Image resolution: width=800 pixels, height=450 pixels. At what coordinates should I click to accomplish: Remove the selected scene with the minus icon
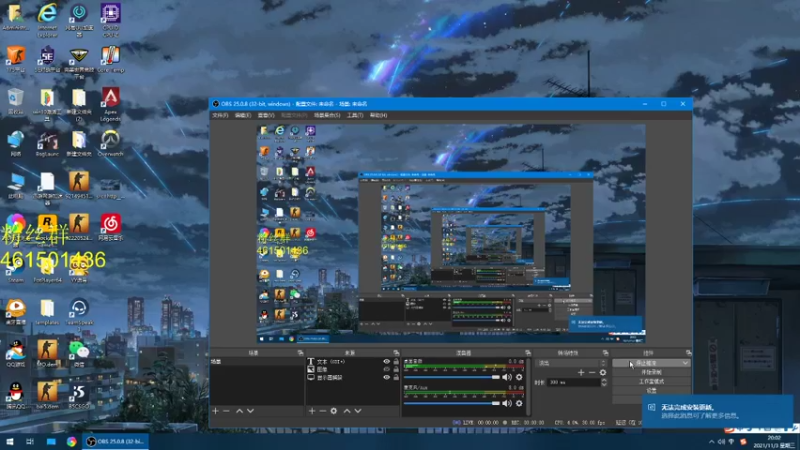[226, 411]
